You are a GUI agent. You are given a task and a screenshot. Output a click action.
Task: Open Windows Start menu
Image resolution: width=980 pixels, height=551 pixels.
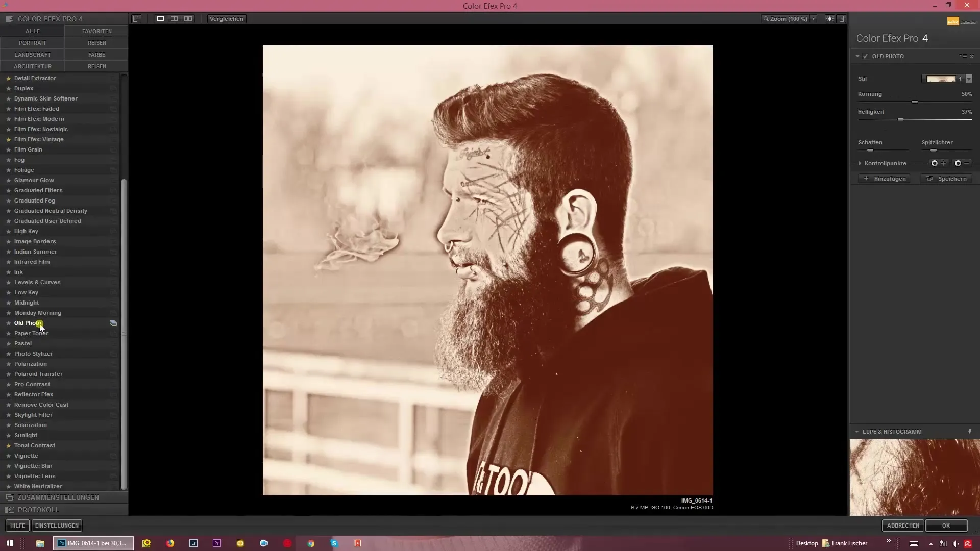pos(10,543)
